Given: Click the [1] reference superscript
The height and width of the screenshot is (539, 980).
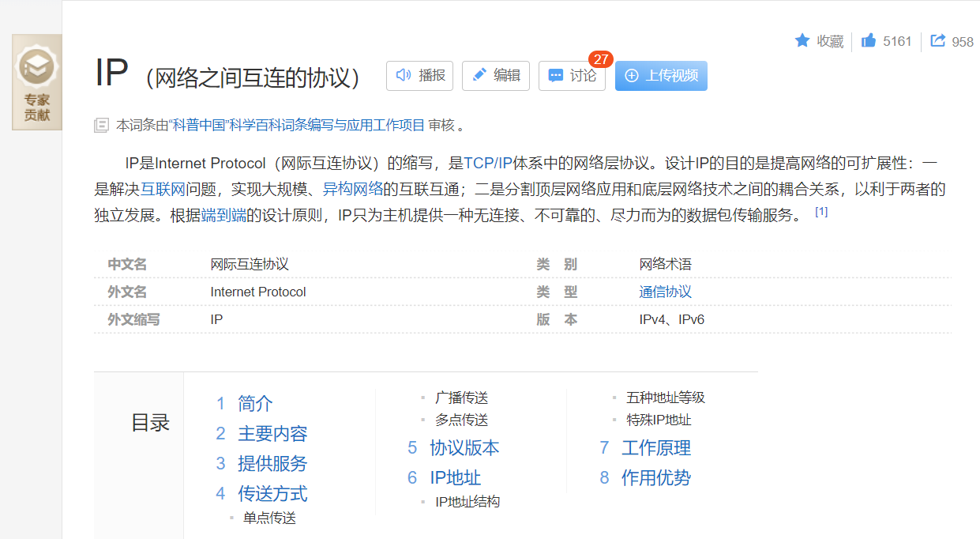Looking at the screenshot, I should pyautogui.click(x=820, y=210).
